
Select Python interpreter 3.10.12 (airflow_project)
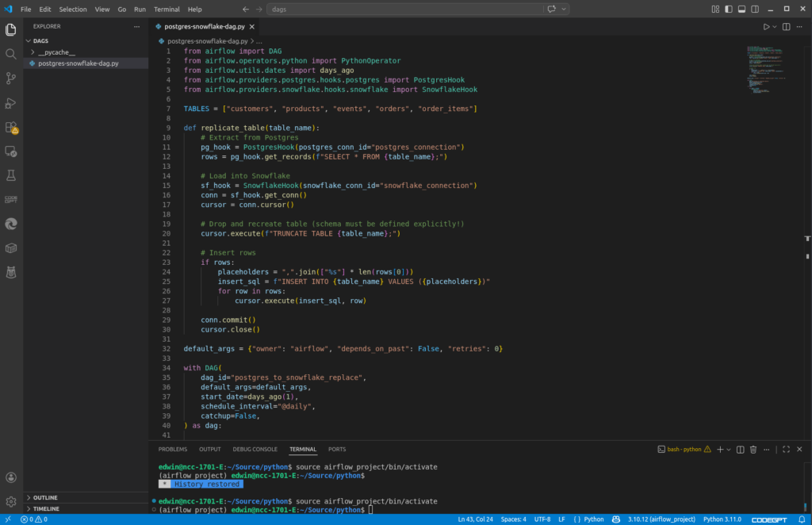pos(661,519)
